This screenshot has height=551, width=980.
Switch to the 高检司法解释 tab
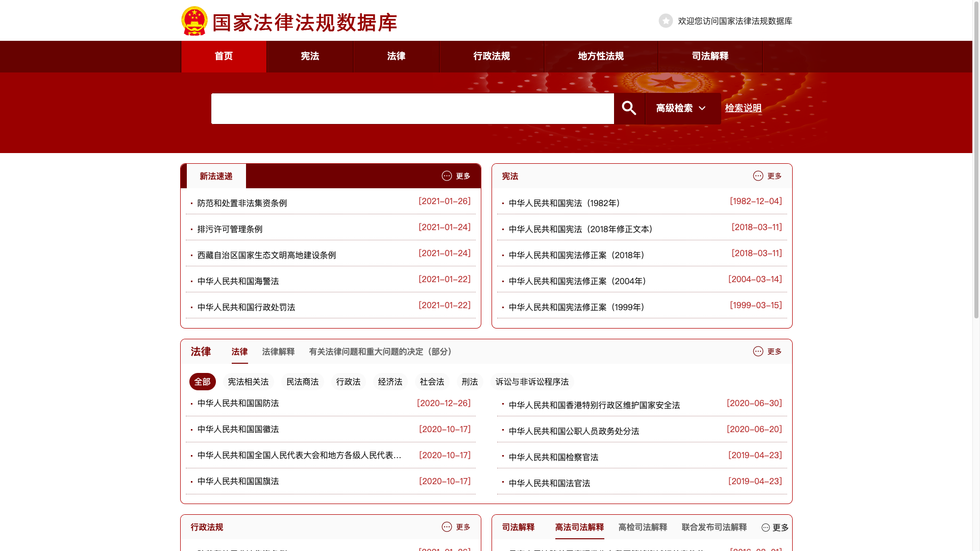point(642,527)
